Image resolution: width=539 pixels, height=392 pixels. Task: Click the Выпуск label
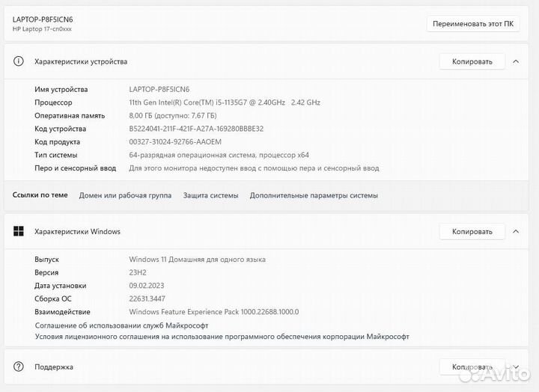tap(46, 260)
